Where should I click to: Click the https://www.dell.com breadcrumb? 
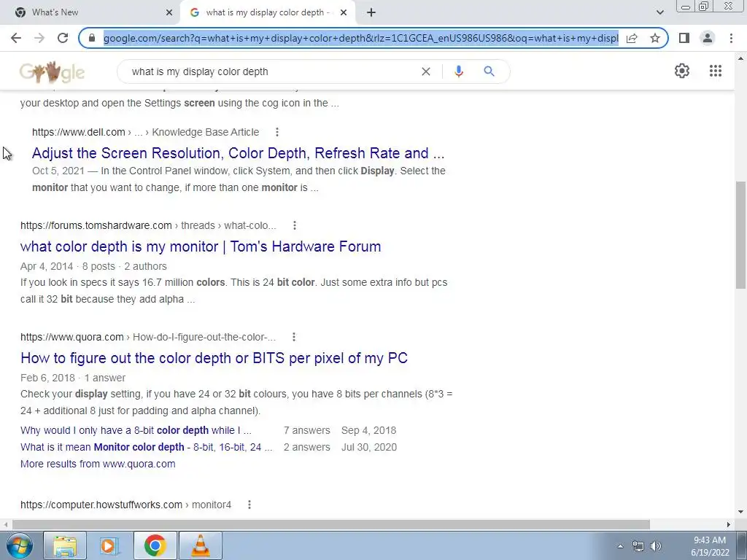[x=79, y=132]
